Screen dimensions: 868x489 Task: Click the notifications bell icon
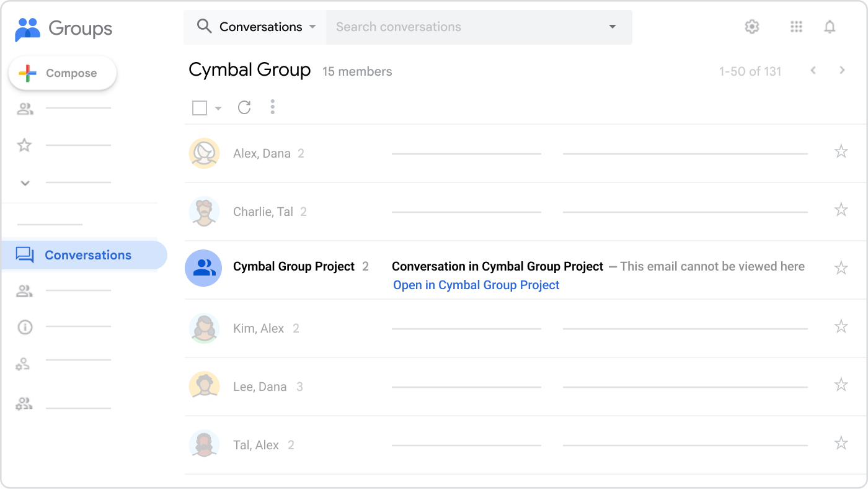click(x=830, y=27)
